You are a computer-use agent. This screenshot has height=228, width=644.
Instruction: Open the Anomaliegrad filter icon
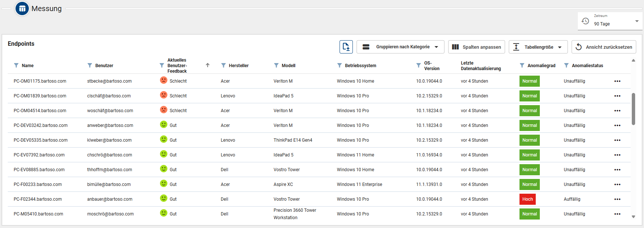[x=522, y=65]
